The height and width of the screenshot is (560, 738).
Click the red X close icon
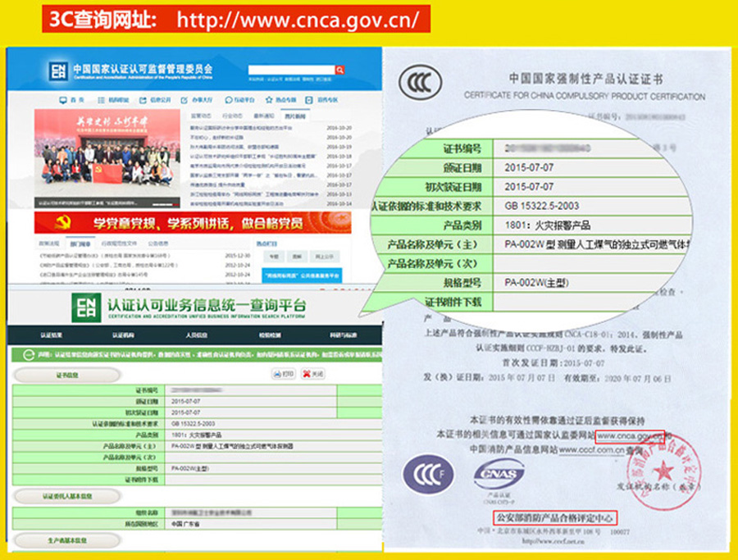tap(307, 374)
